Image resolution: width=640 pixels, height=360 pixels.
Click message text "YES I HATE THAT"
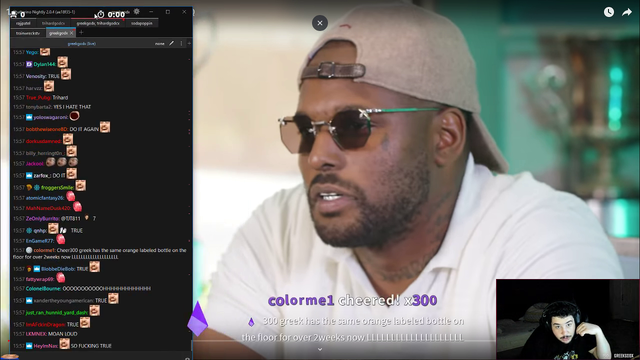[72, 107]
